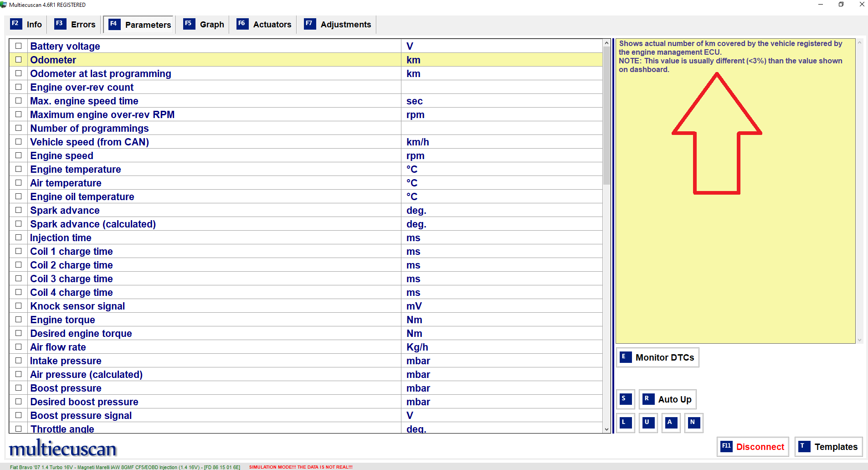Enable the Battery voltage checkbox
868x470 pixels.
point(18,46)
